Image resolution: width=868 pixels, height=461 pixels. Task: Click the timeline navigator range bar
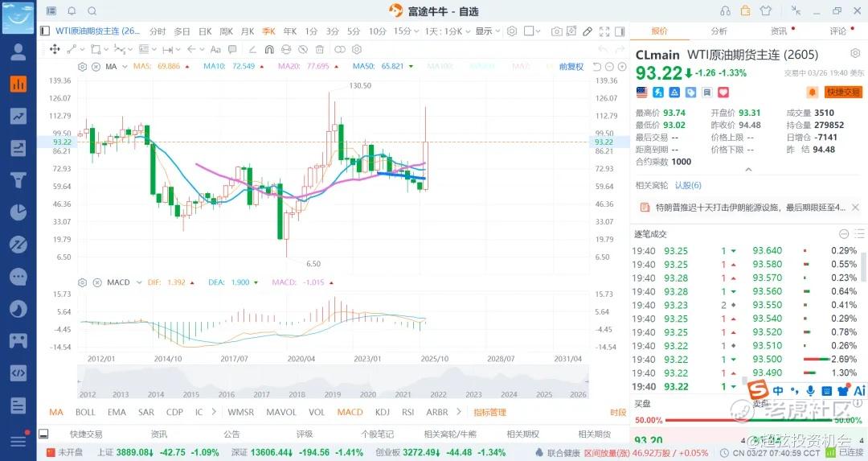333,384
